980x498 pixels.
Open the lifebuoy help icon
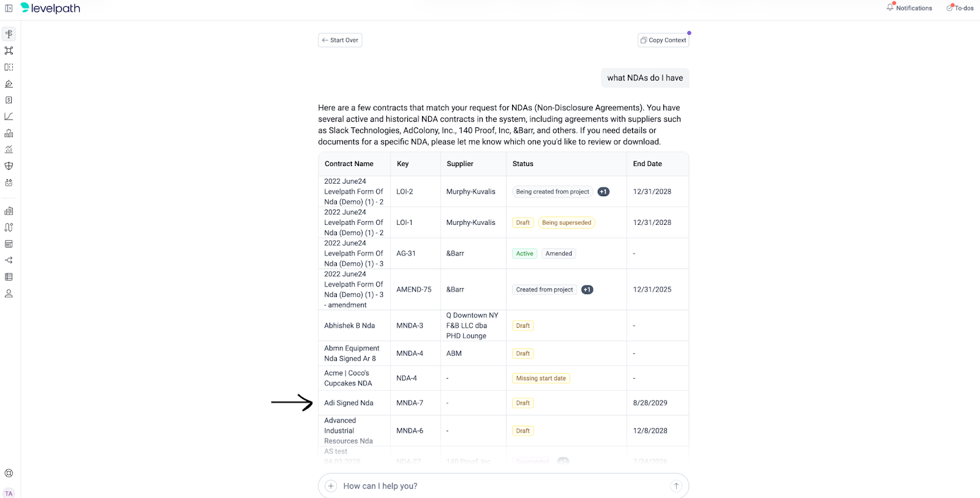[9, 473]
